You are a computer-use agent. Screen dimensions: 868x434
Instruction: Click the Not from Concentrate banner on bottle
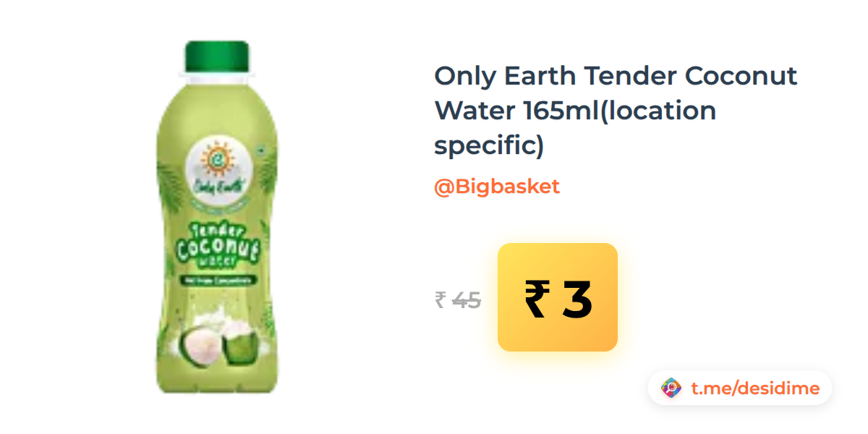(217, 278)
